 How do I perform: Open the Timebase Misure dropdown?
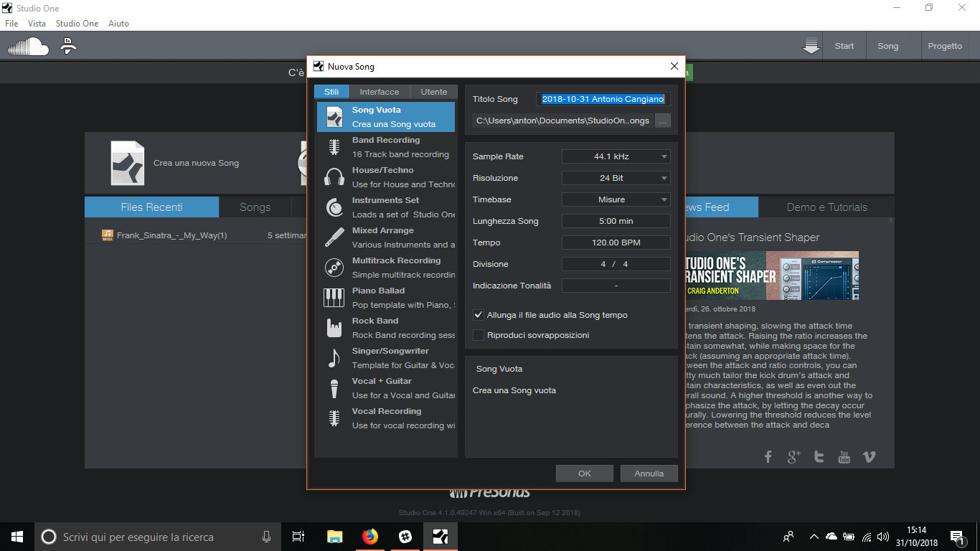pos(616,199)
